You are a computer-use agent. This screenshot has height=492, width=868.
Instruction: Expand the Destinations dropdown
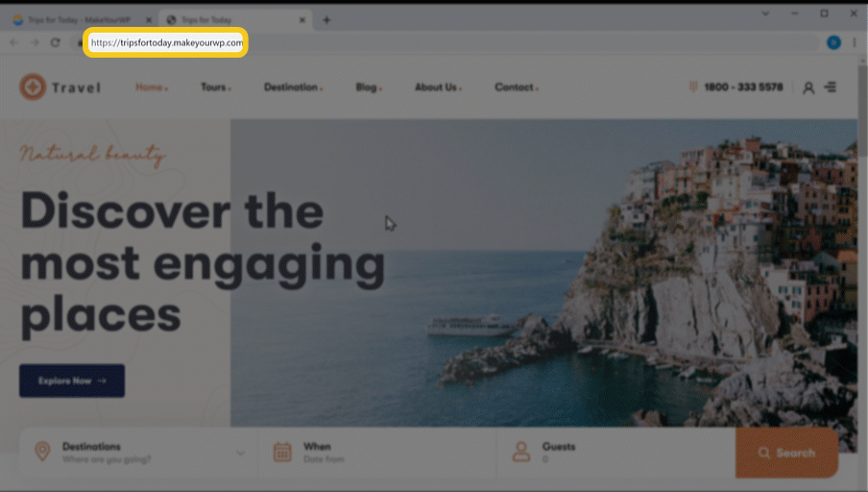tap(240, 452)
